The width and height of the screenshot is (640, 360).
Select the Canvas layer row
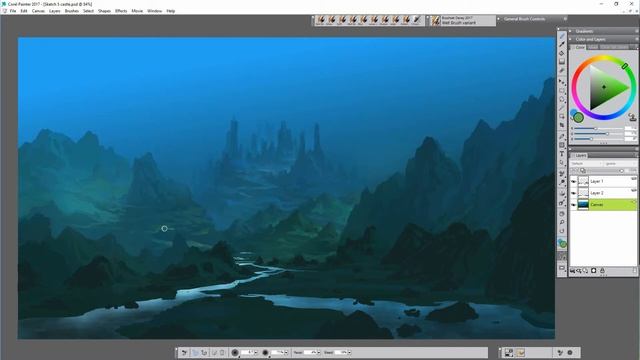[603, 204]
